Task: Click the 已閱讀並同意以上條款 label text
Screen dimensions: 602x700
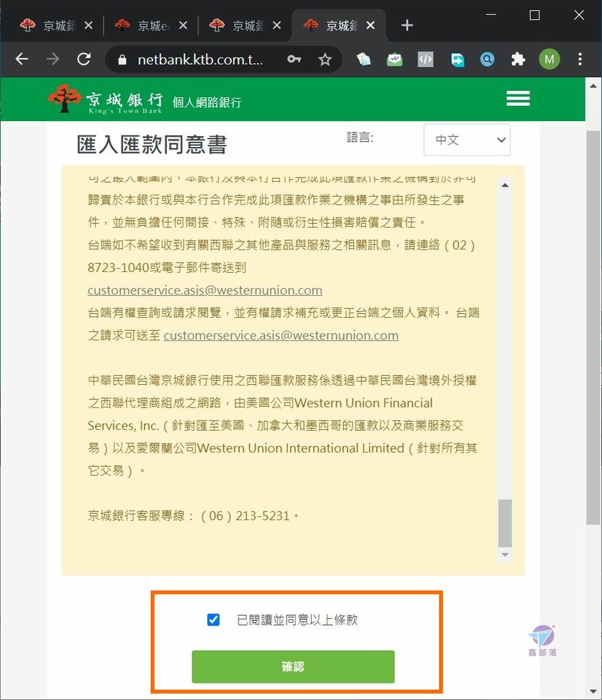Action: 297,619
